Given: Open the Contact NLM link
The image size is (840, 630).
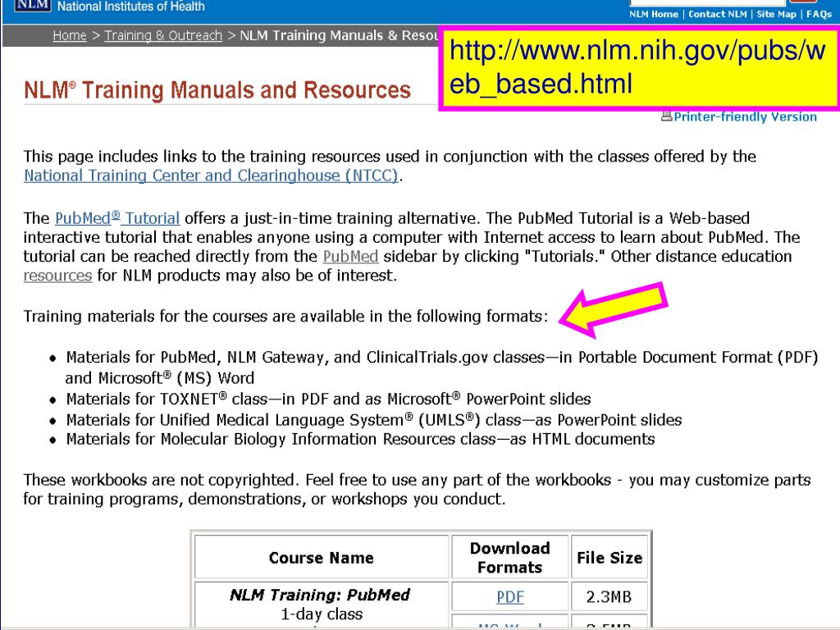Looking at the screenshot, I should (x=717, y=15).
